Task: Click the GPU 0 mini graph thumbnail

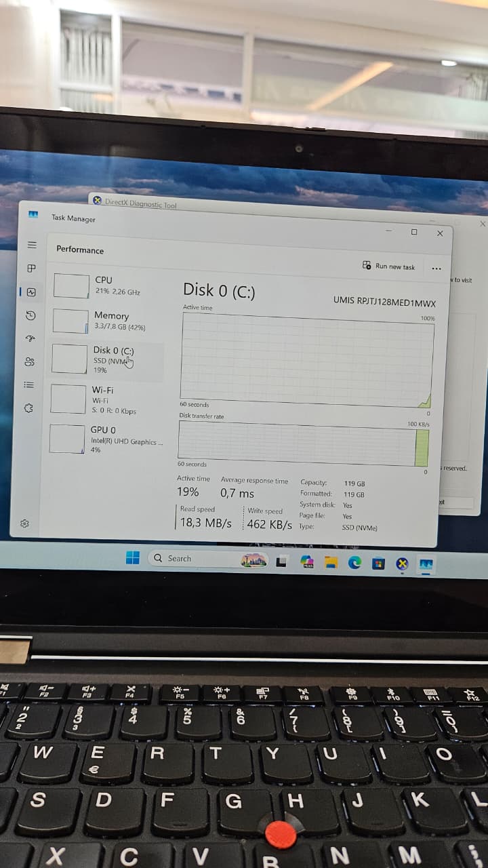Action: pos(66,439)
